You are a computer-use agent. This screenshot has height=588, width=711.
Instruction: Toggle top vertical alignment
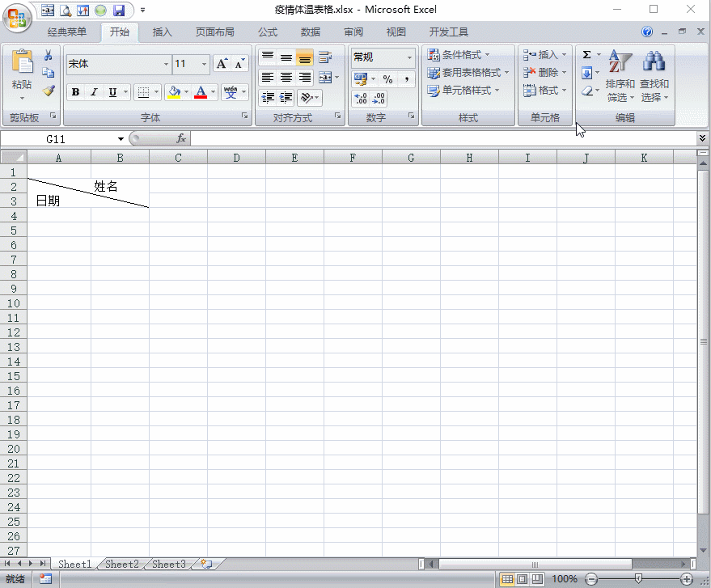(x=268, y=57)
